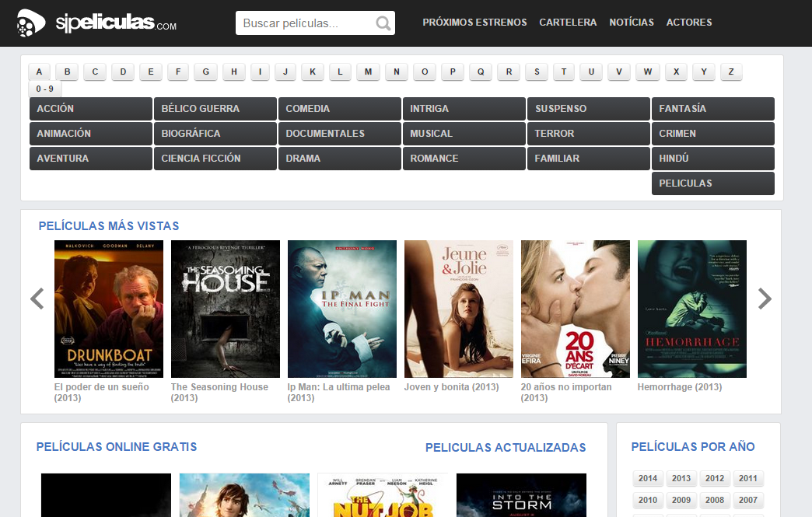Open the Actores menu item
The image size is (812, 517).
[x=689, y=23]
